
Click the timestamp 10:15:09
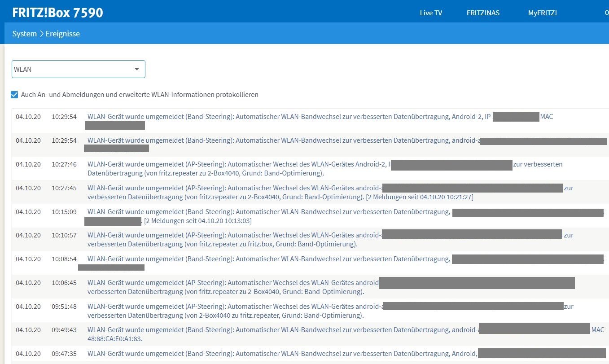(64, 211)
